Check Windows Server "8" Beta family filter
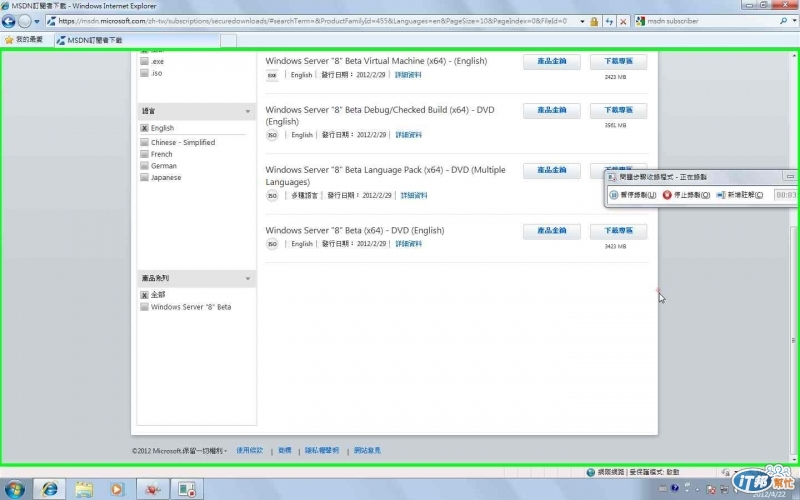Viewport: 800px width, 500px height. (x=144, y=307)
